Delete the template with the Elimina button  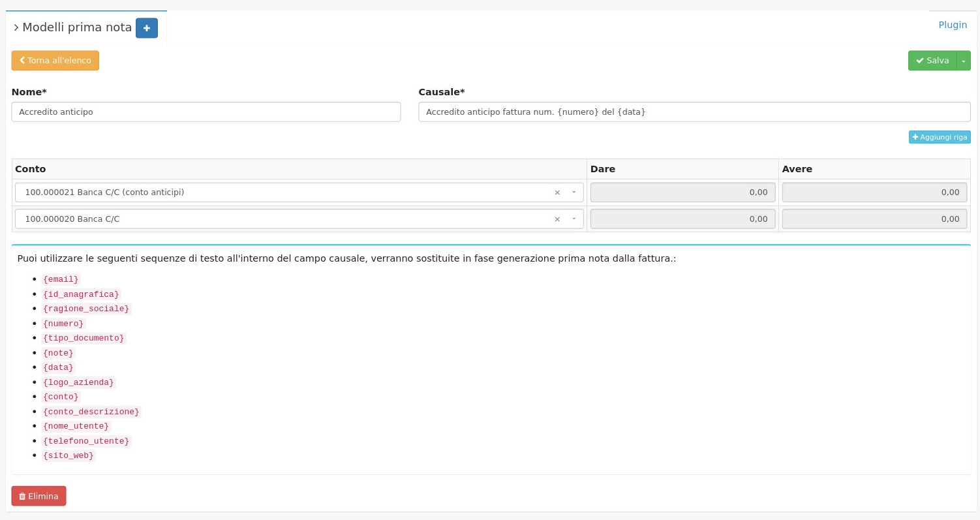[x=38, y=496]
